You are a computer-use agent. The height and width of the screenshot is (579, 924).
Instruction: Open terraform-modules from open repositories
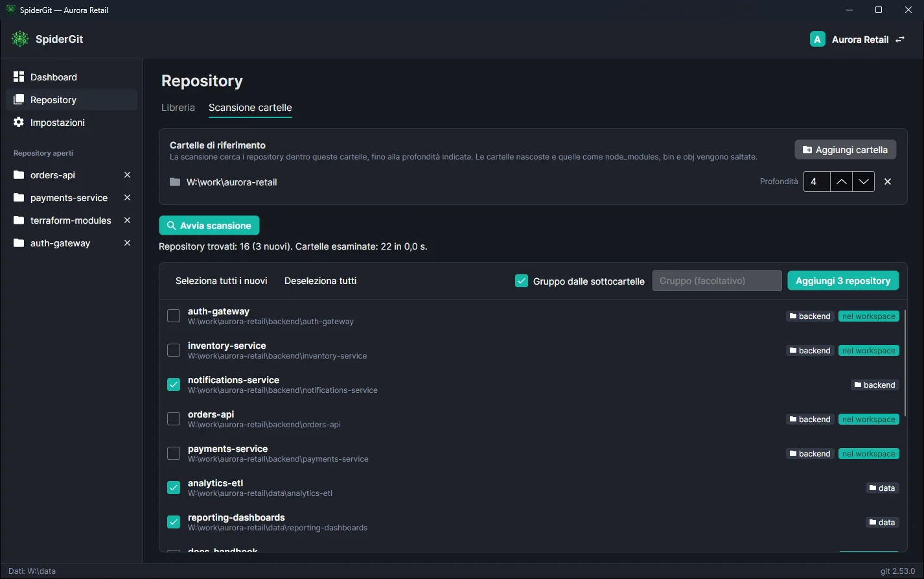pos(71,220)
